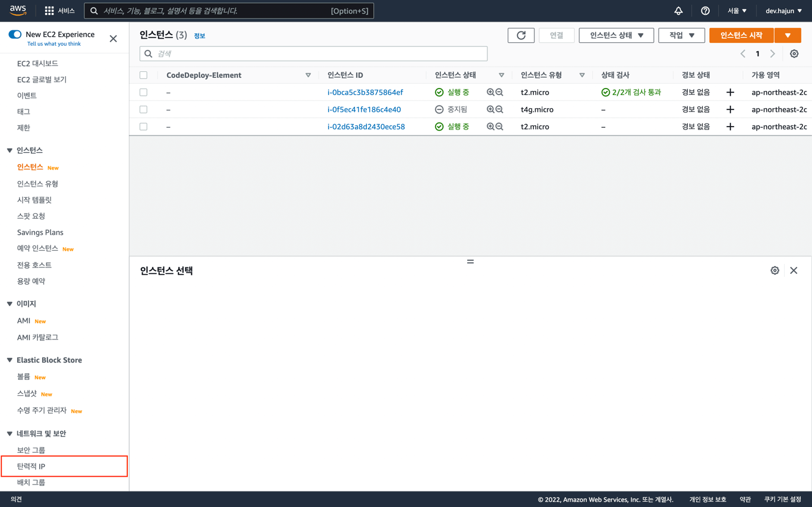Screen dimensions: 812x507
Task: Sort by 인스턴스 상태 column arrow
Action: tap(501, 75)
